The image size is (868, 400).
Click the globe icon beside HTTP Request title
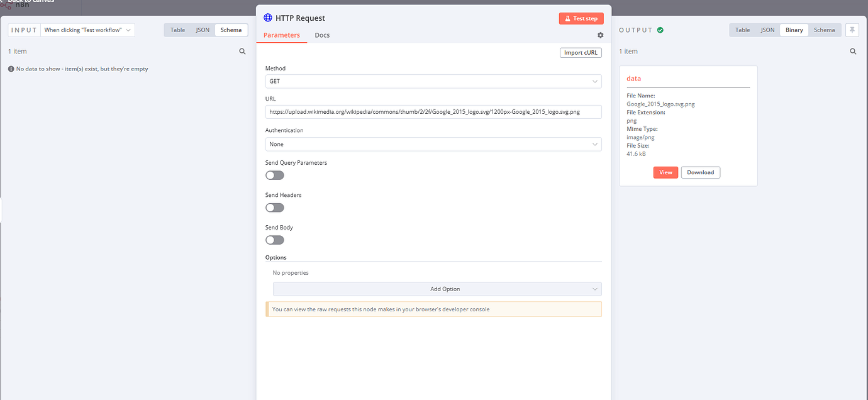[269, 18]
